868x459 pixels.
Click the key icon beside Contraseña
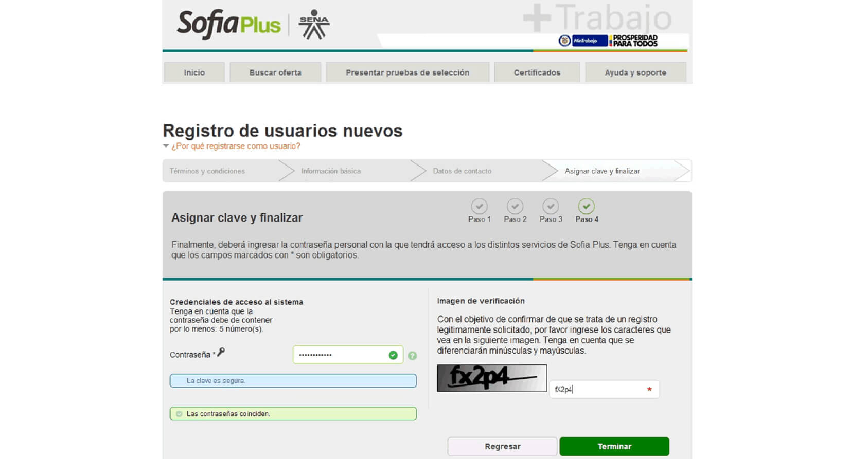pyautogui.click(x=221, y=352)
